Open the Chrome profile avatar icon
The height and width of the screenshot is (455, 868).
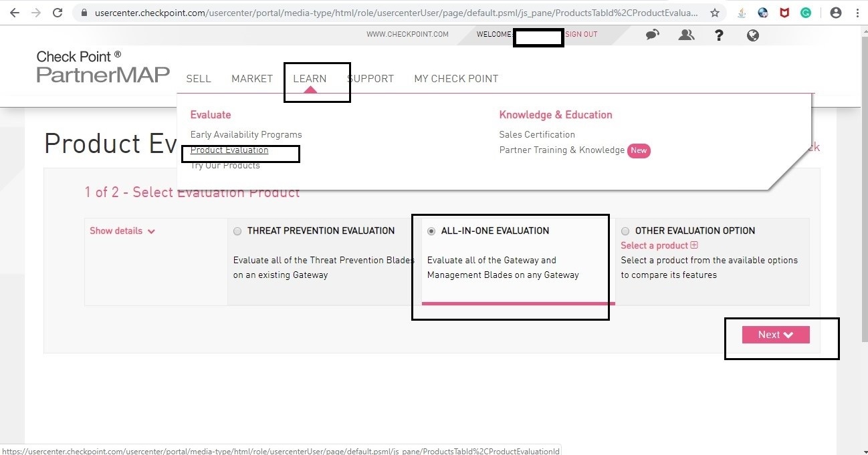[835, 13]
